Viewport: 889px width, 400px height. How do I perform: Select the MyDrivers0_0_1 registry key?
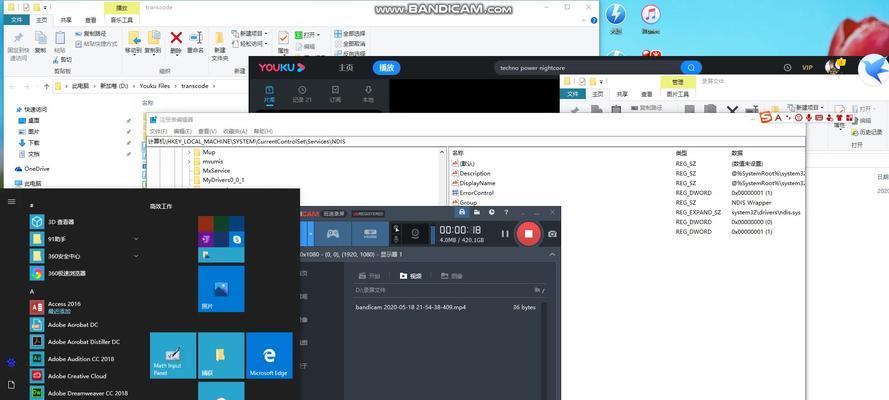[223, 180]
